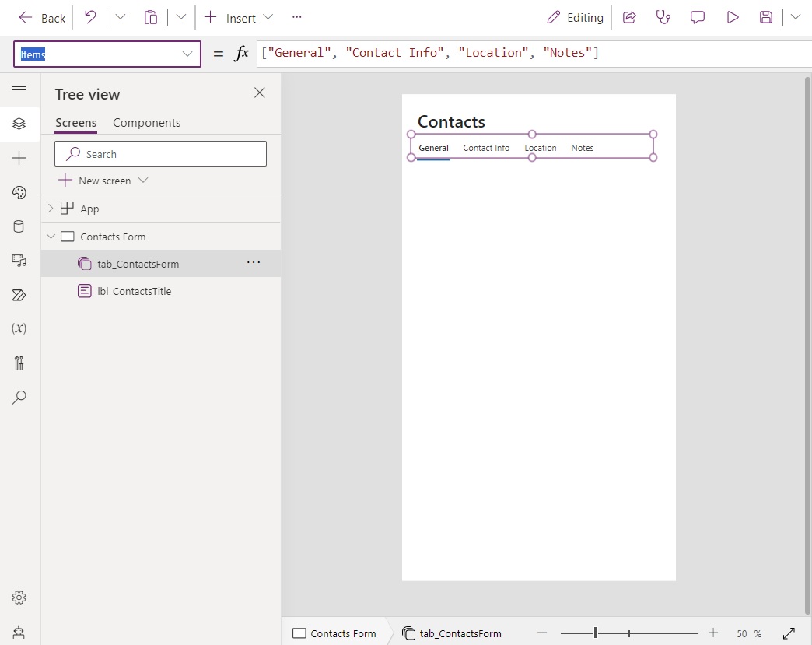Open the Media panel icon

[19, 261]
